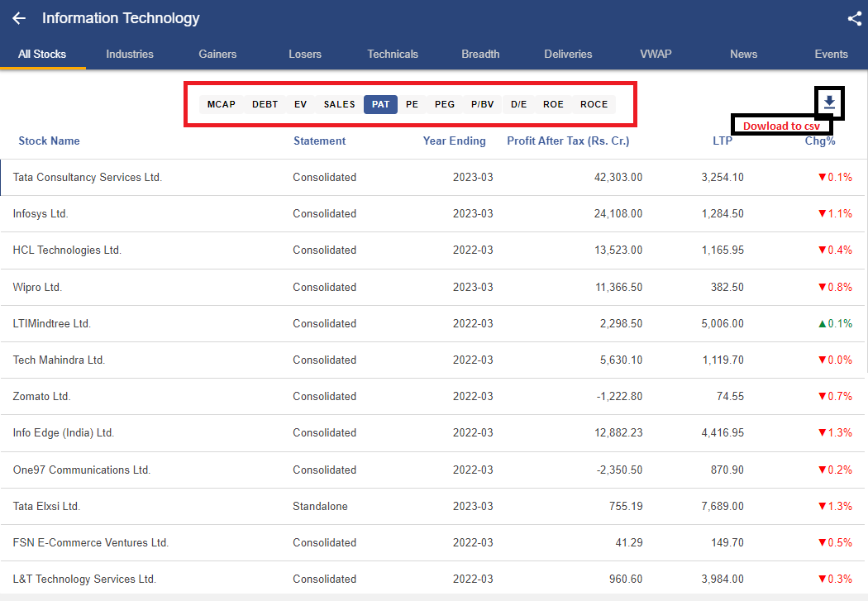868x601 pixels.
Task: Click Tech Mahindra profit value 5,630.10
Action: click(x=621, y=360)
